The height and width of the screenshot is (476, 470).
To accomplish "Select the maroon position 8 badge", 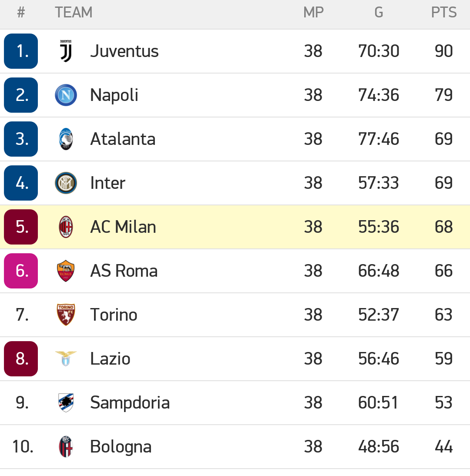I will click(21, 359).
